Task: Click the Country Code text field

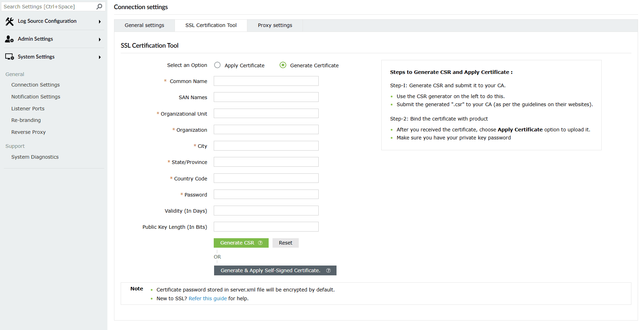Action: tap(266, 178)
